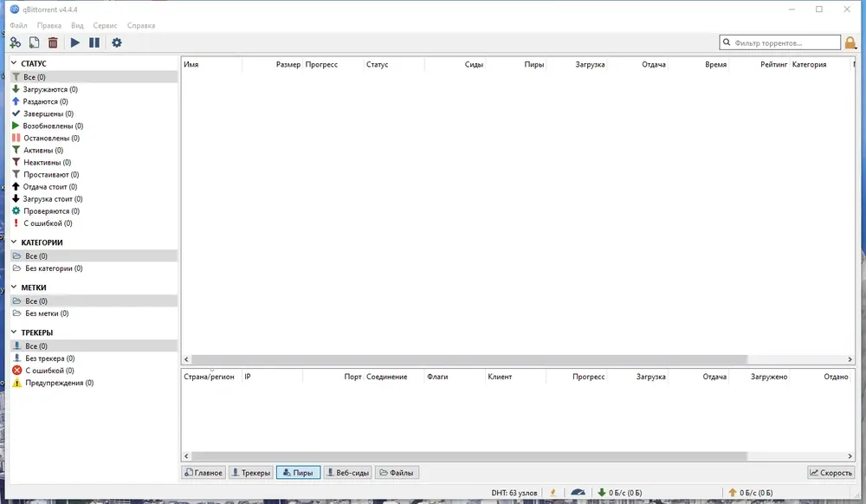Click the download speed indicator in status bar

[620, 493]
